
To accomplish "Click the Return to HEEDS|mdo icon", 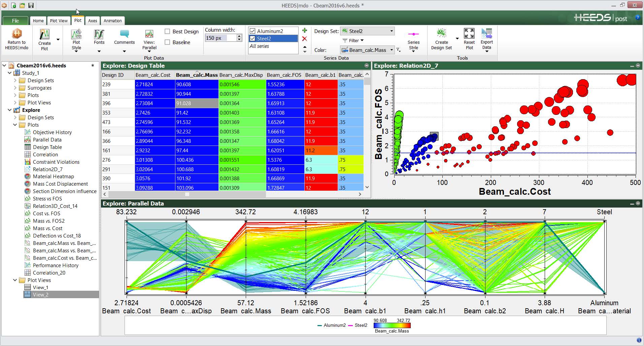I will pyautogui.click(x=16, y=34).
